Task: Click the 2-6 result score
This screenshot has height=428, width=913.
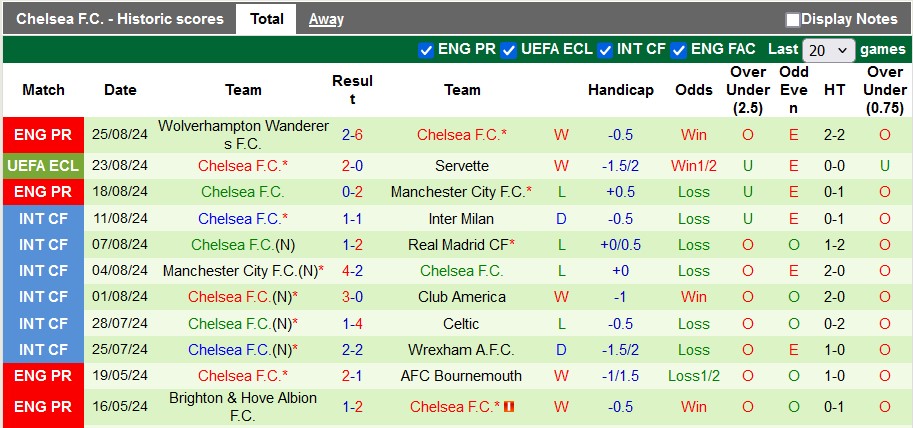Action: click(352, 134)
